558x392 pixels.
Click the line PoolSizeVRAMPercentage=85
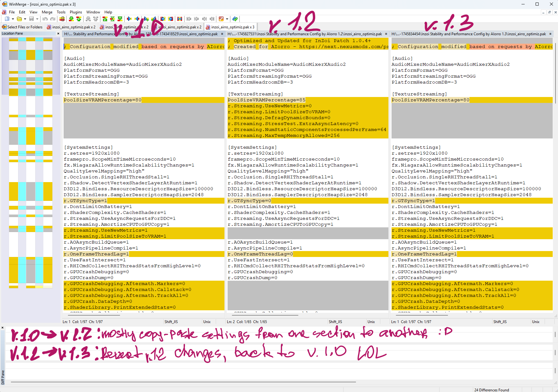[x=267, y=100]
